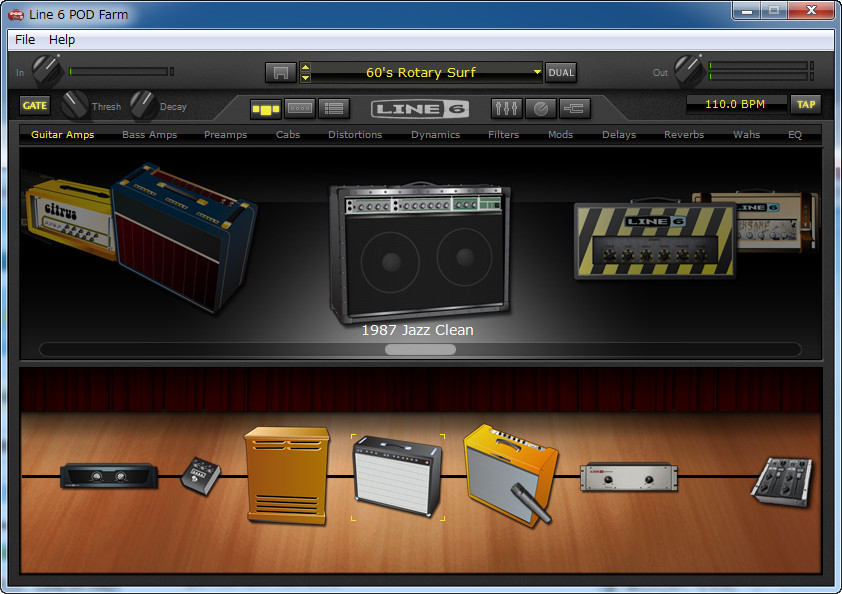
Task: Switch to the presets list view icon
Action: pos(334,108)
